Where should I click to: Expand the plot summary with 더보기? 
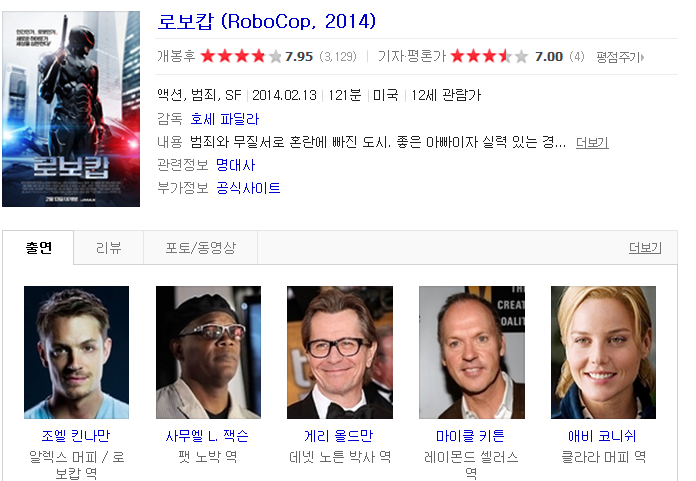(x=592, y=142)
